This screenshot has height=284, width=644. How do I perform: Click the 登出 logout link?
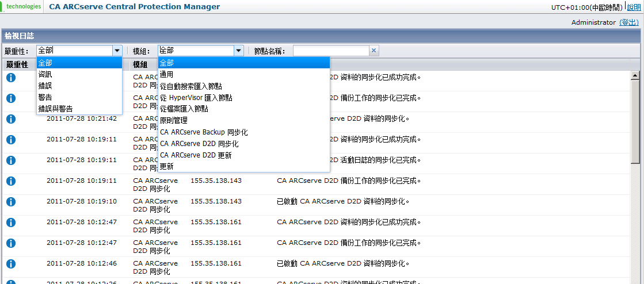pyautogui.click(x=629, y=22)
